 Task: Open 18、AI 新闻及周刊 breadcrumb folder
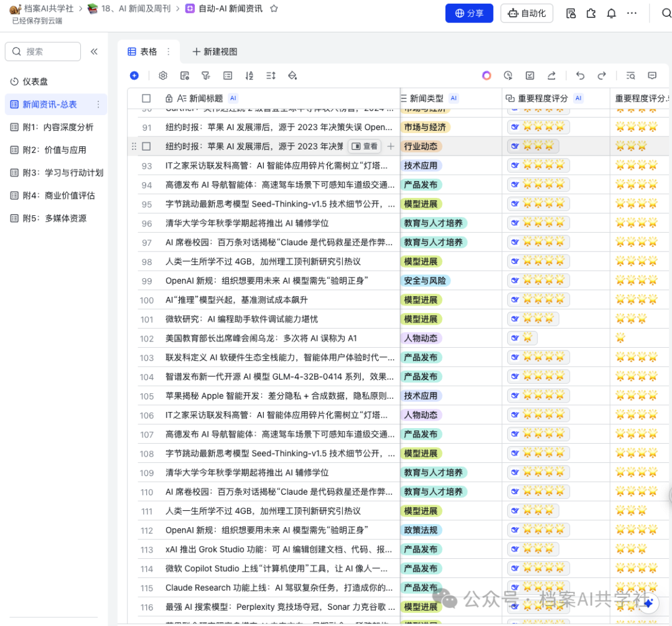click(x=129, y=9)
